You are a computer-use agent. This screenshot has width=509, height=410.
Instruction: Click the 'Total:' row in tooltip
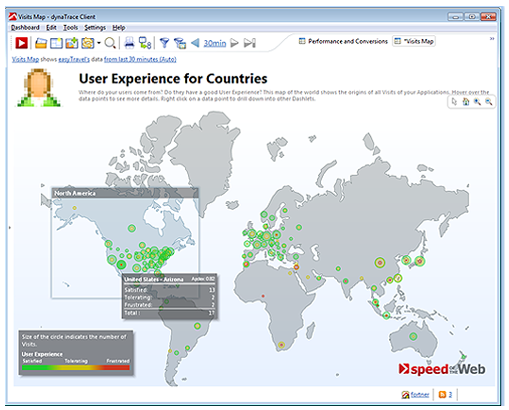[170, 313]
